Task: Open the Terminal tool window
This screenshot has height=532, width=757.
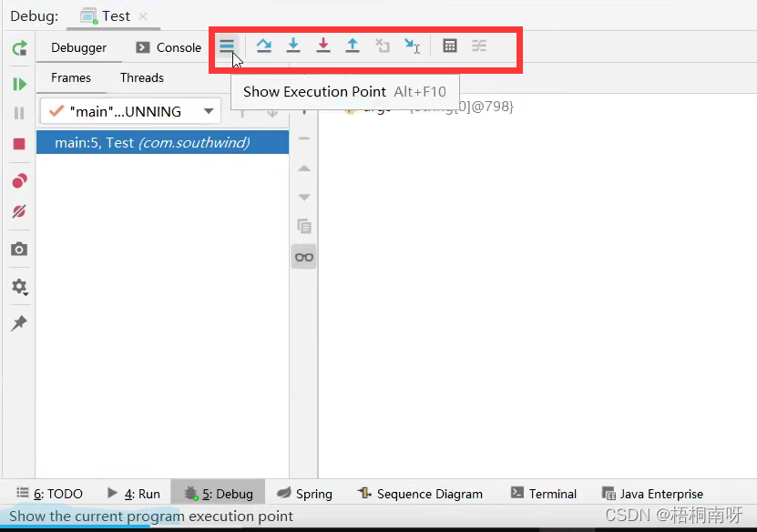Action: coord(544,494)
